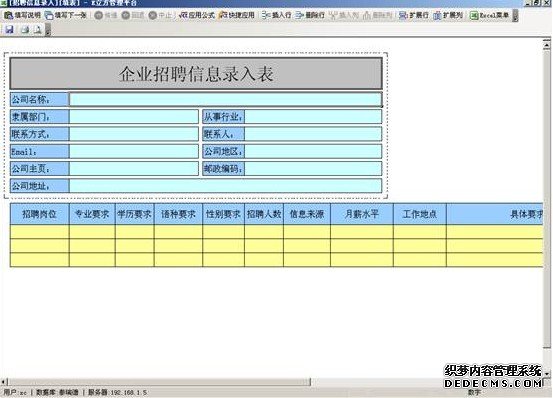Click 填写下一张 to fill next form
The image size is (553, 398).
coord(66,16)
